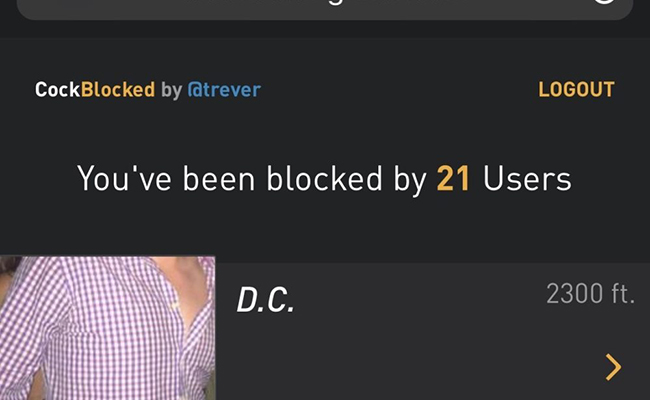Click the yellow Blocked logo word
This screenshot has height=400, width=650.
[x=118, y=90]
